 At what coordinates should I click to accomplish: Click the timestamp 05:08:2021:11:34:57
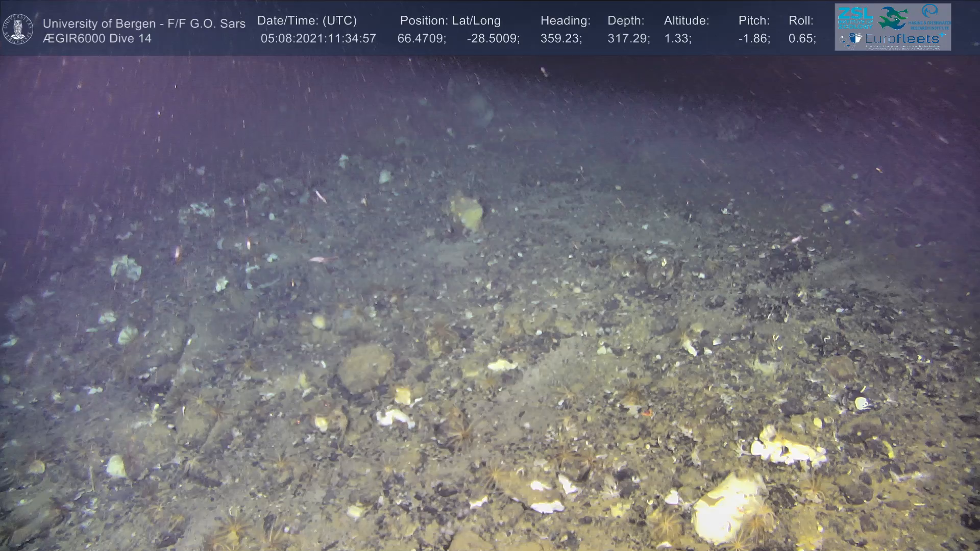point(318,39)
